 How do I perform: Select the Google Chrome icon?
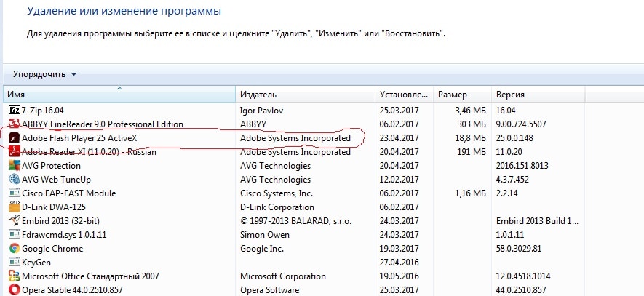pyautogui.click(x=15, y=249)
